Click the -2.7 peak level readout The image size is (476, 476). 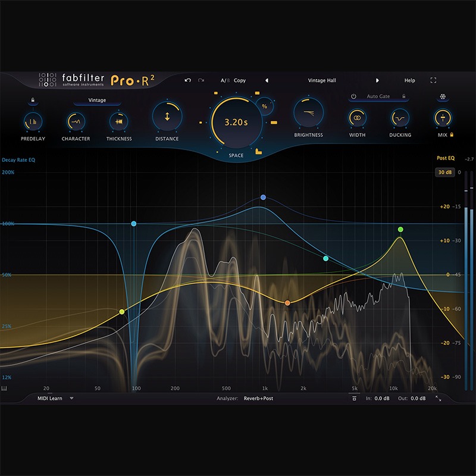pyautogui.click(x=469, y=159)
